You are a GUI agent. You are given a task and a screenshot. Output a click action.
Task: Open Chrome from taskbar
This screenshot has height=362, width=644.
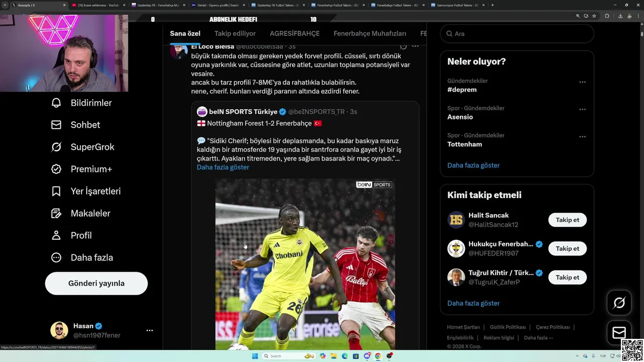[378, 356]
